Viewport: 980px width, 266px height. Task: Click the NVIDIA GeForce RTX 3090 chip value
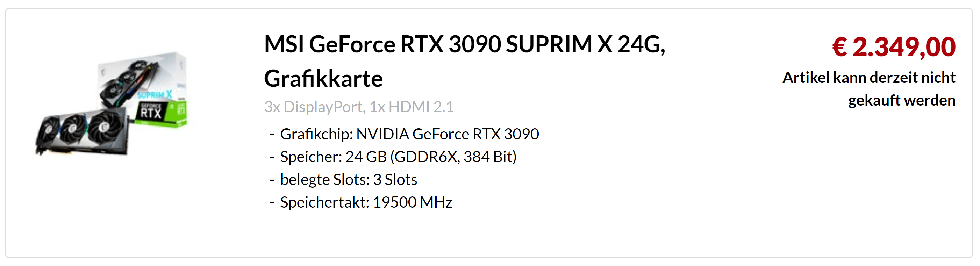448,134
